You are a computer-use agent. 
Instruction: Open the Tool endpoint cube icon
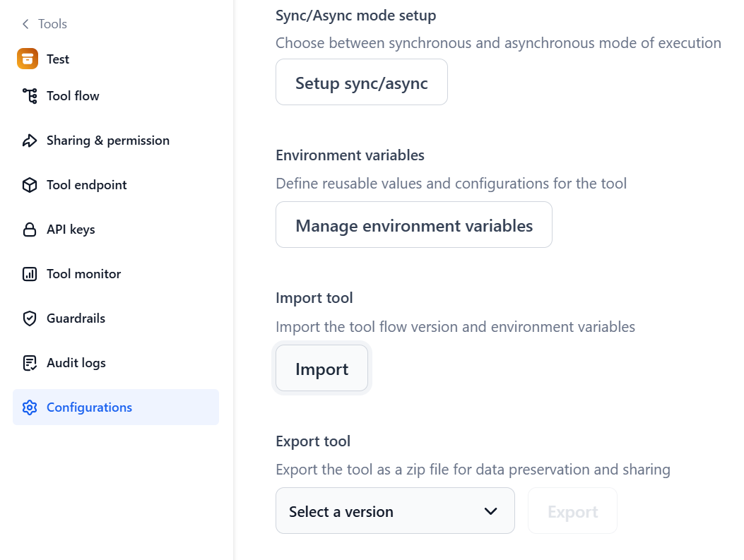30,185
